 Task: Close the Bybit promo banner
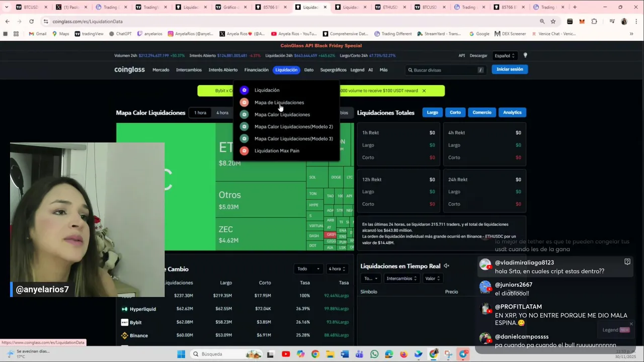click(x=424, y=90)
